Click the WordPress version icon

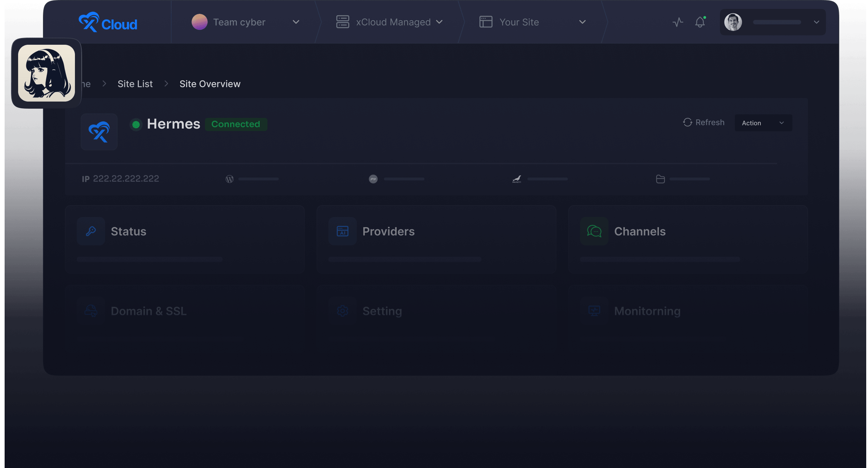click(x=230, y=179)
